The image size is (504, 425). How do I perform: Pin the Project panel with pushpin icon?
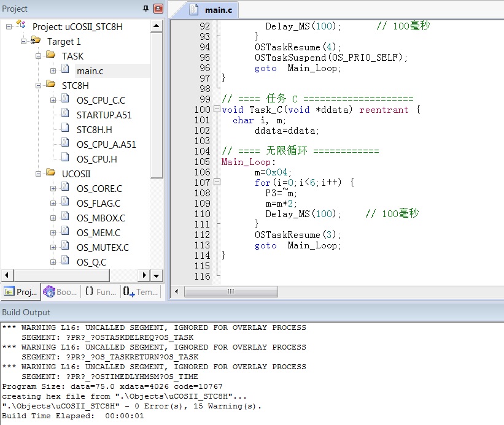146,9
